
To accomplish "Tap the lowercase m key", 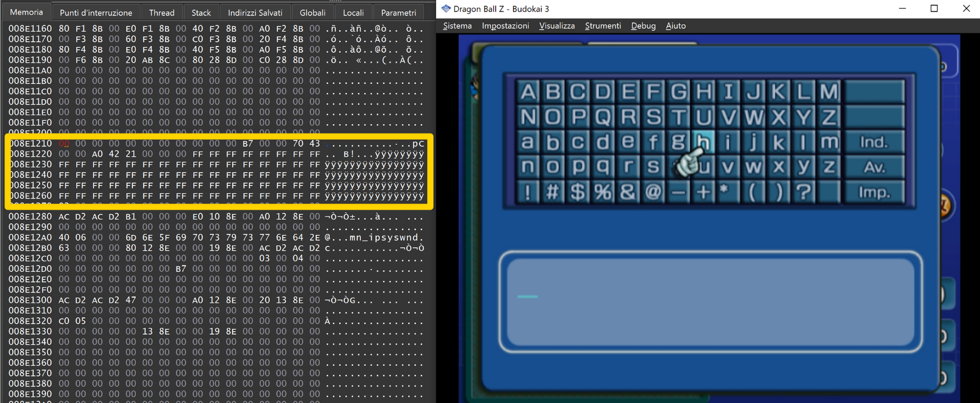I will coord(829,142).
